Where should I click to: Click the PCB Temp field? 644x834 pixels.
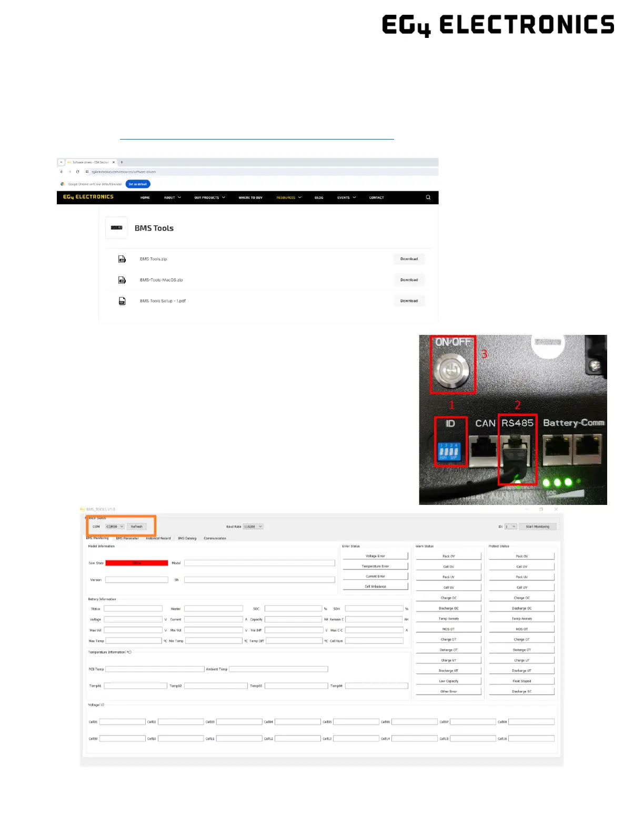click(155, 669)
